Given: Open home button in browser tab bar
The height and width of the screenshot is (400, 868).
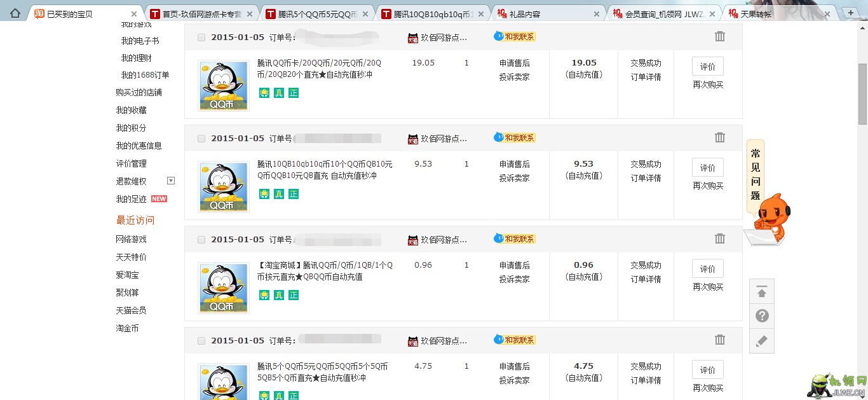Looking at the screenshot, I should [15, 13].
